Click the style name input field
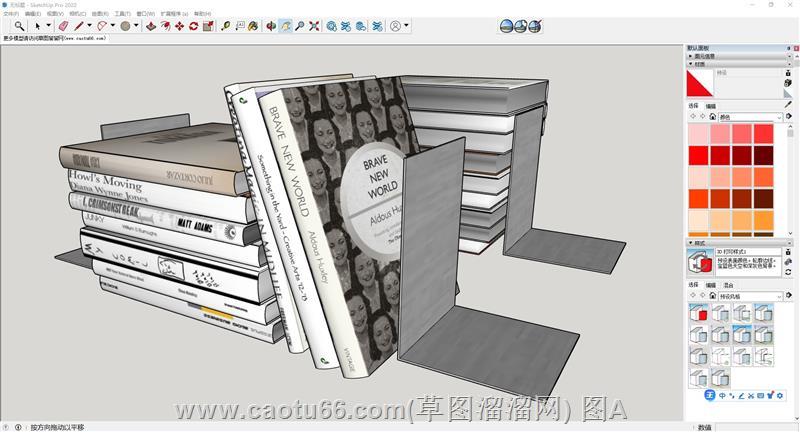 pos(748,252)
